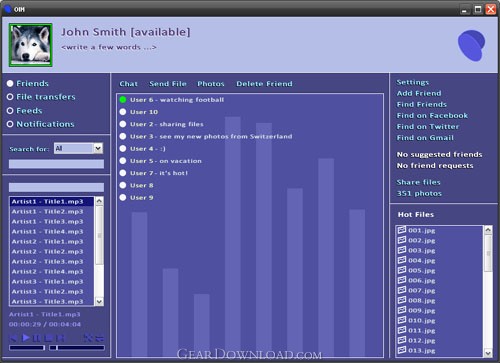
Task: Click the playlist scrollbar up arrow
Action: (x=99, y=201)
